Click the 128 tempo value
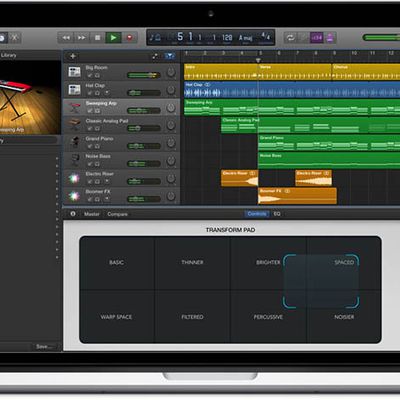The image size is (400, 400). pyautogui.click(x=227, y=37)
